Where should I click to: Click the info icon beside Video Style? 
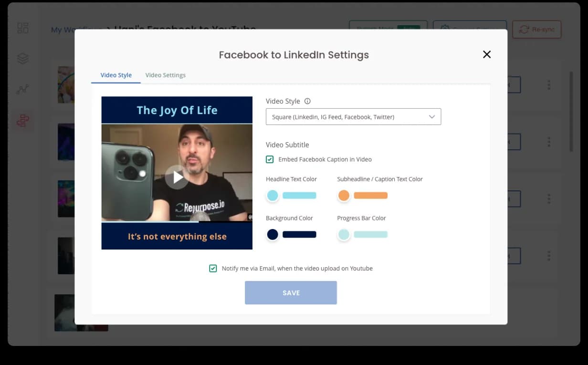click(307, 101)
